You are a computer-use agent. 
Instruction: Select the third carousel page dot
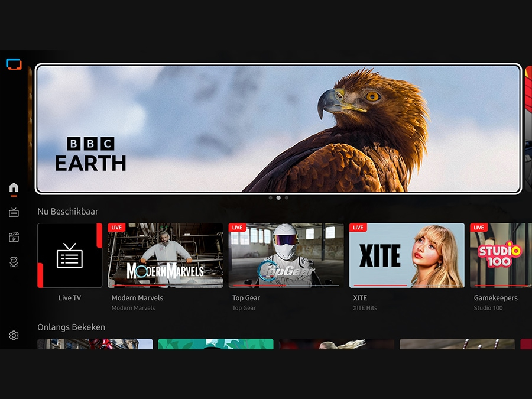click(x=286, y=197)
